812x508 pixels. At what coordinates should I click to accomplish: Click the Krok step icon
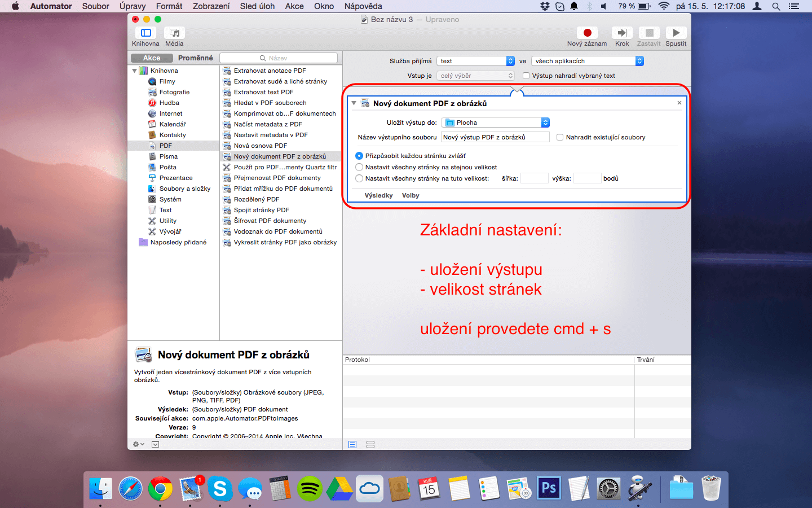(x=622, y=33)
